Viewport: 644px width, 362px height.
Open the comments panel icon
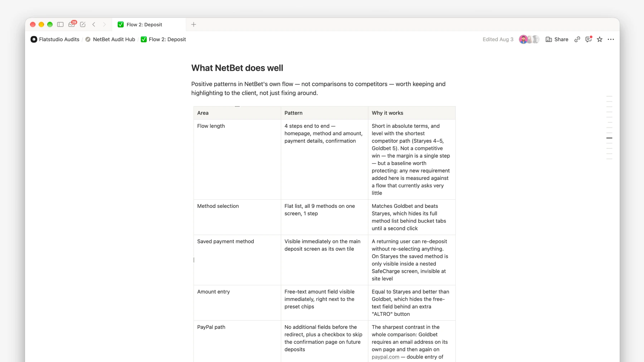click(x=589, y=39)
